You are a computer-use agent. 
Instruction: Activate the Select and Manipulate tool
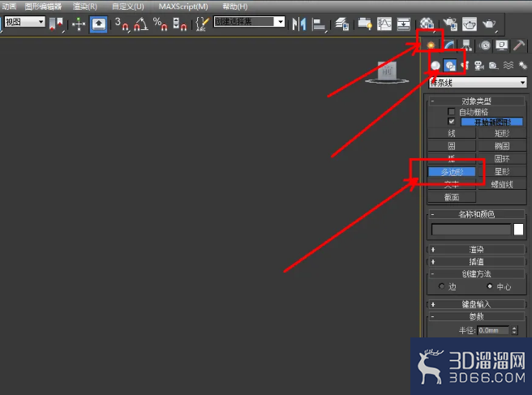[x=79, y=24]
